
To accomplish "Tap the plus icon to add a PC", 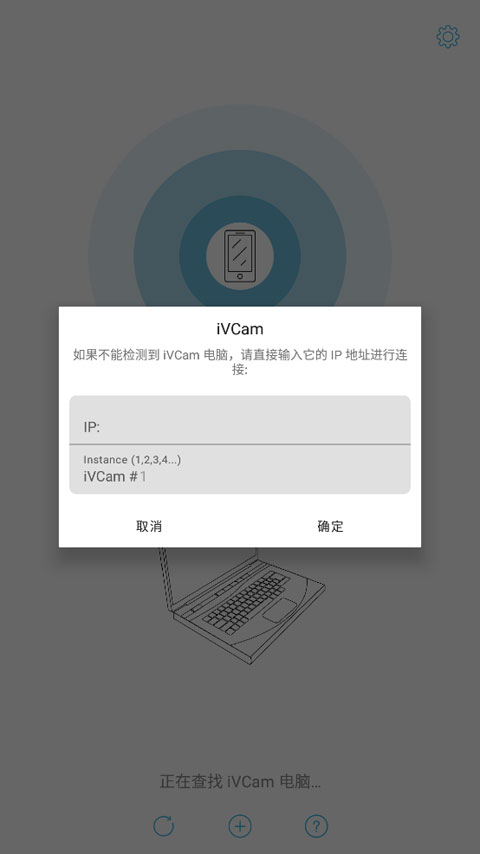I will [x=240, y=826].
